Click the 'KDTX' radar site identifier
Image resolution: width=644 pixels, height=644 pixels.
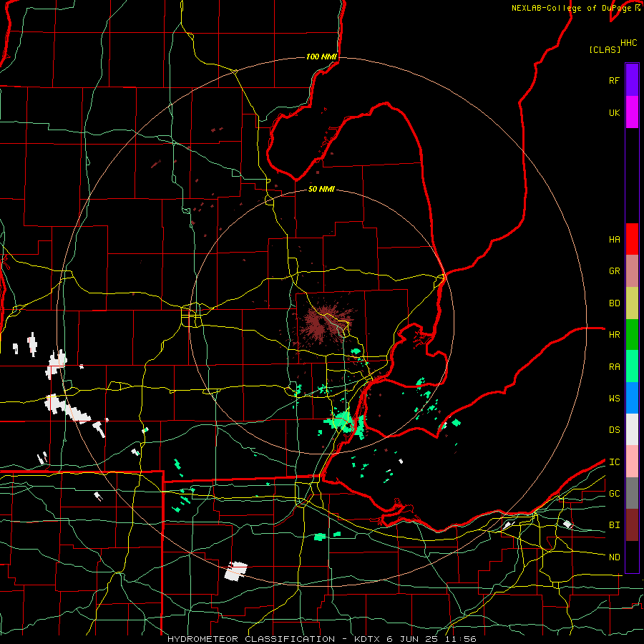[x=368, y=639]
